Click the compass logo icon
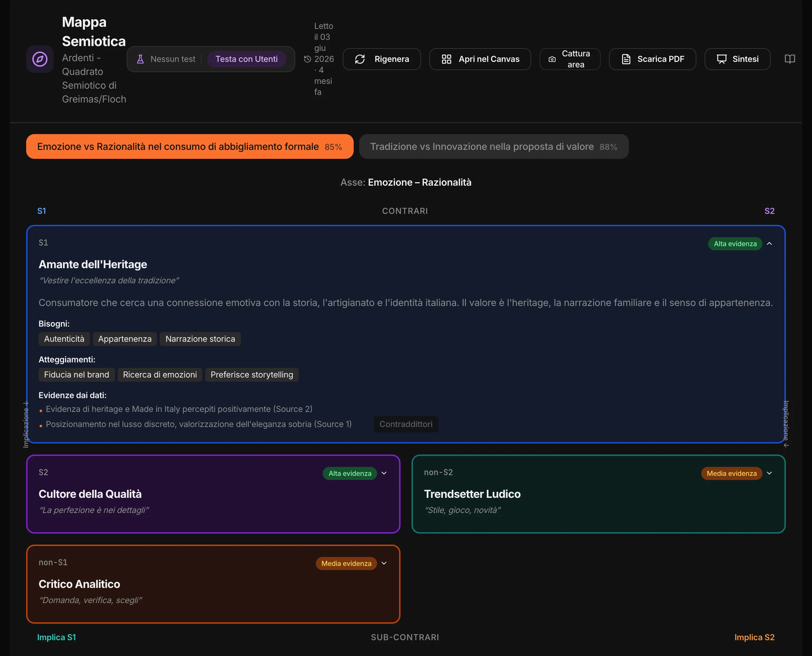Screen dimensions: 812x656 (x=40, y=59)
